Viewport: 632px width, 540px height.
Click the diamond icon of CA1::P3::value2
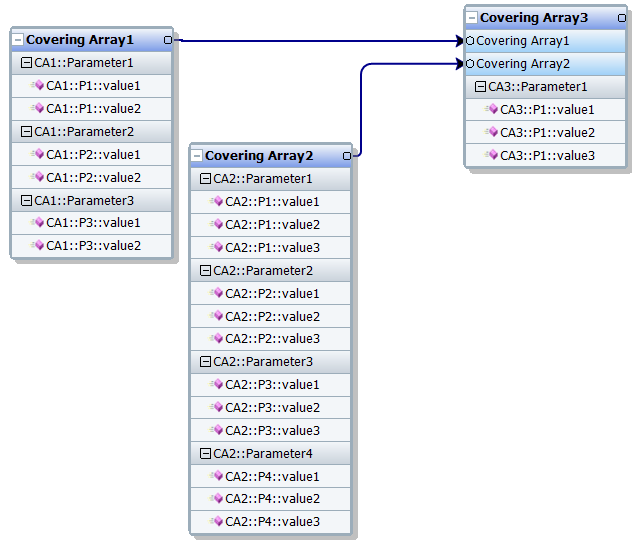pyautogui.click(x=38, y=245)
